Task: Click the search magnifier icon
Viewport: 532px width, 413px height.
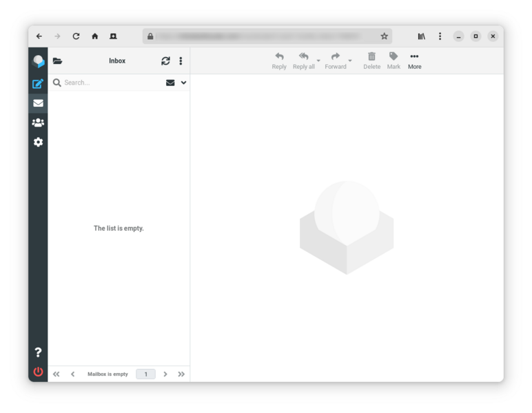Action: click(x=57, y=83)
